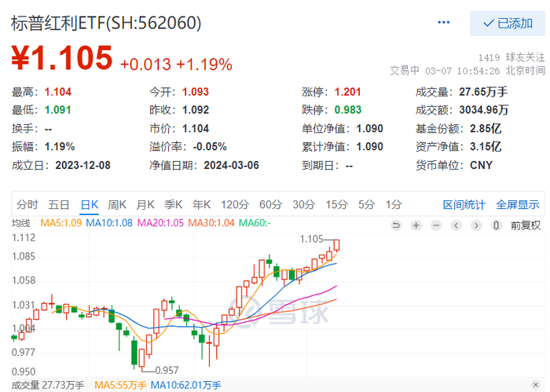Switch to the 120分 chart tab
This screenshot has width=550, height=392.
[235, 204]
